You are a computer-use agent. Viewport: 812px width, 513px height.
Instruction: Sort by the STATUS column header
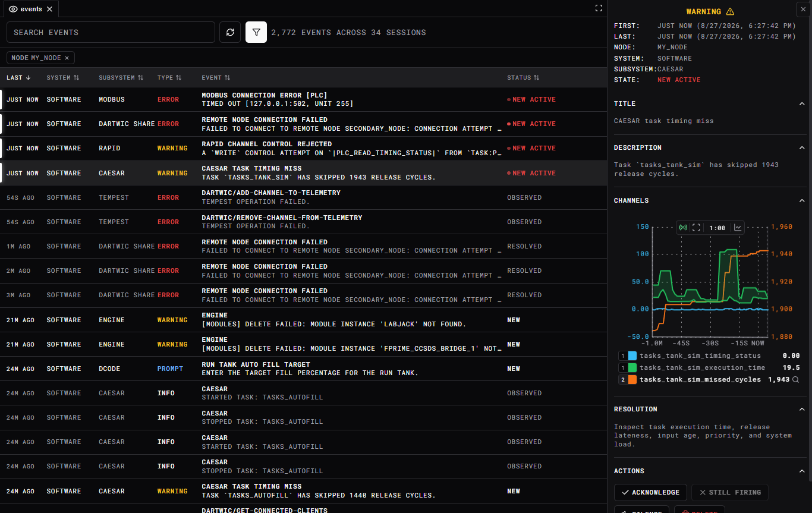point(523,78)
